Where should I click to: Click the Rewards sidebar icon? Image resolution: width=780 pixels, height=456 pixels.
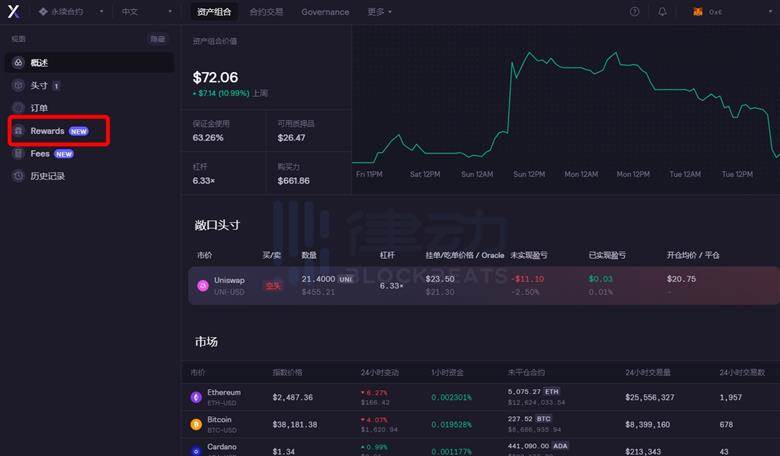(x=18, y=131)
